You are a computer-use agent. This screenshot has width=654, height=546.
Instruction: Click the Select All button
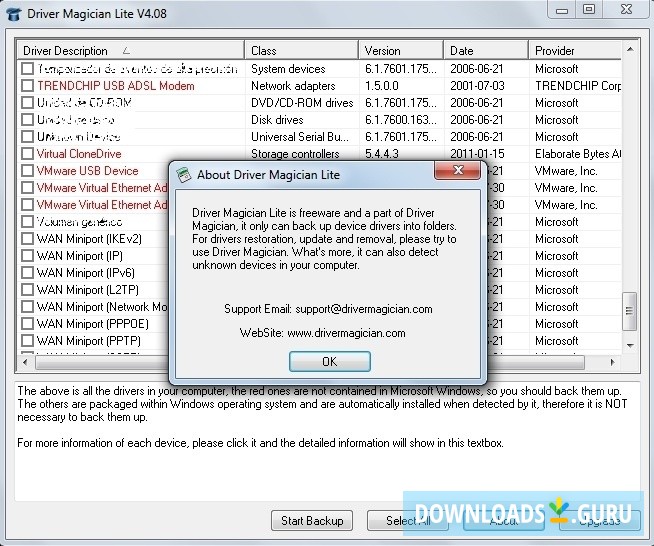(x=408, y=521)
